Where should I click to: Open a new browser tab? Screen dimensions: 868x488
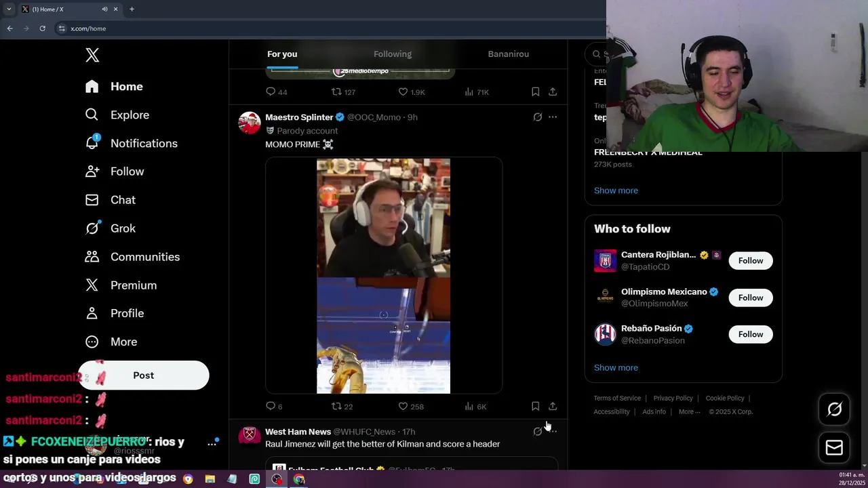pos(132,9)
